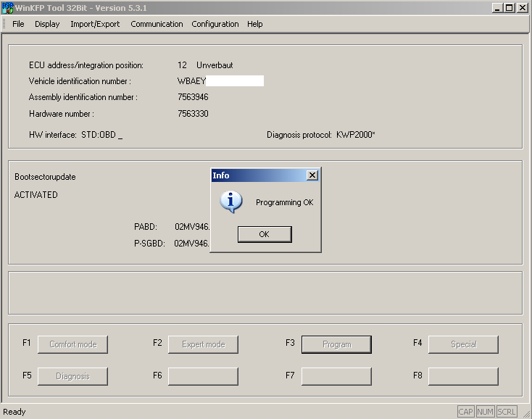The width and height of the screenshot is (532, 419).
Task: Click the blank button next to F8
Action: [x=463, y=376]
